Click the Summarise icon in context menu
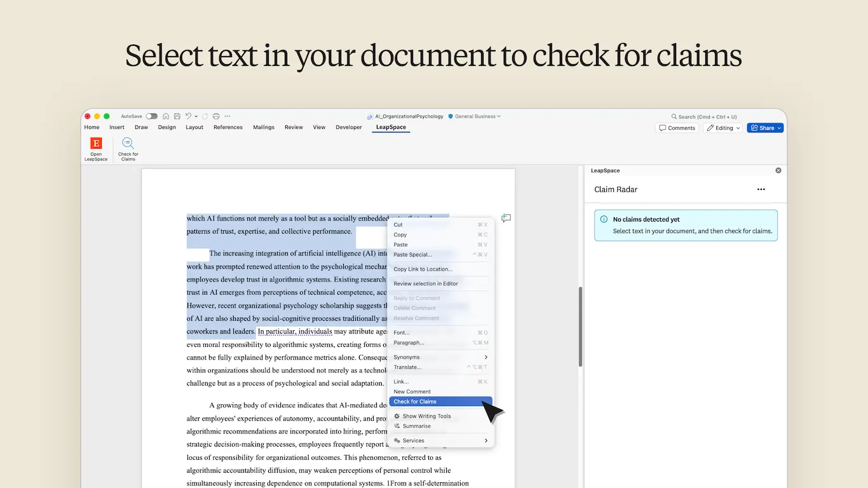The height and width of the screenshot is (488, 868). click(397, 426)
